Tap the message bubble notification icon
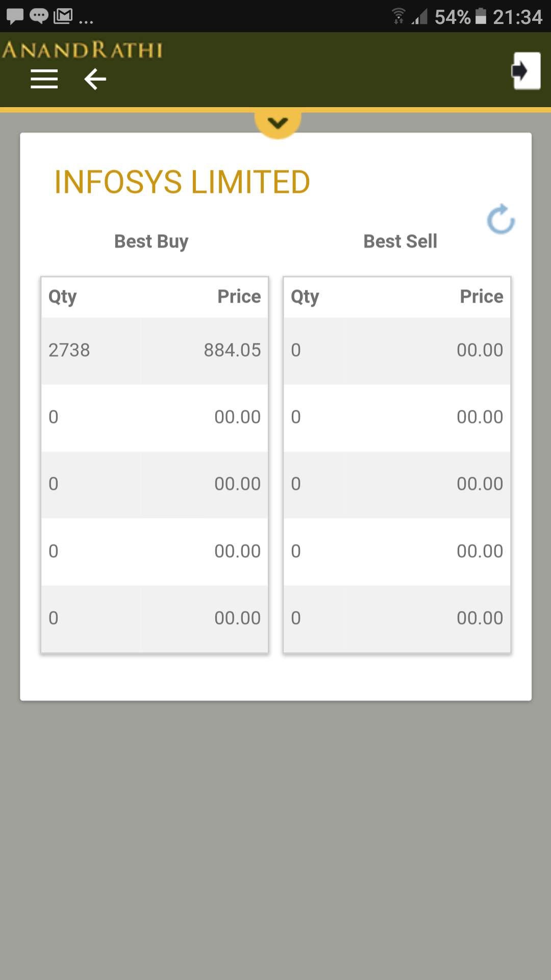The image size is (551, 980). tap(15, 16)
